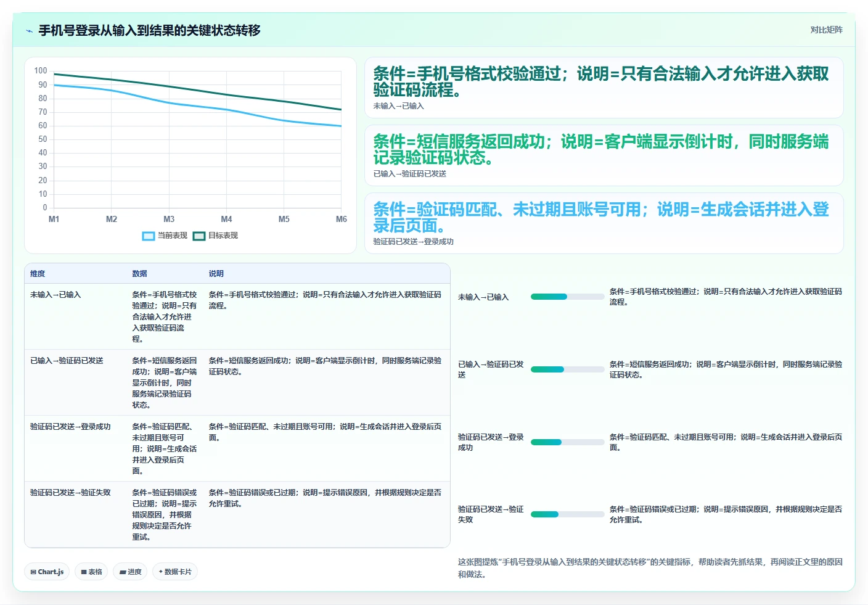The height and width of the screenshot is (605, 868).
Task: Select the Chart.js tag
Action: point(47,572)
